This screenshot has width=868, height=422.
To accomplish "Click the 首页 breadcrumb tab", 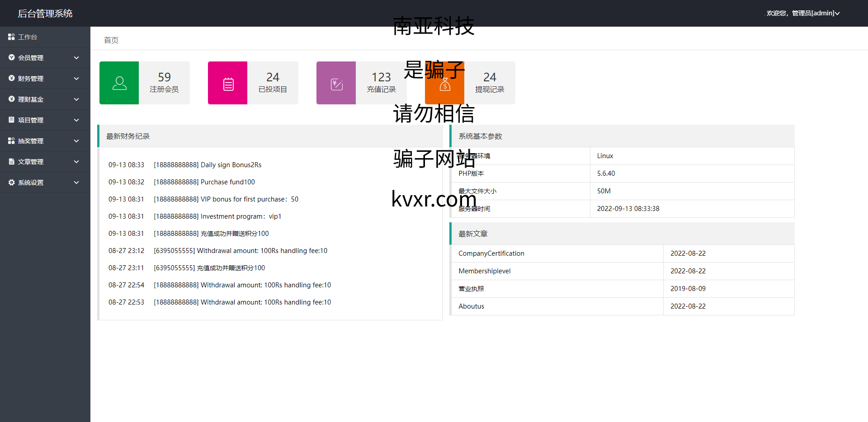I will 111,40.
